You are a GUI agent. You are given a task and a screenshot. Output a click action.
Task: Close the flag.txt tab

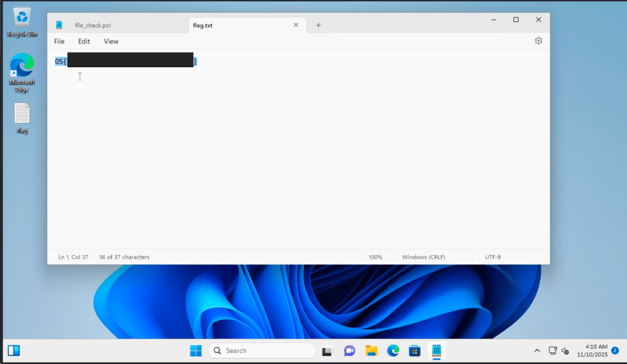(x=296, y=25)
